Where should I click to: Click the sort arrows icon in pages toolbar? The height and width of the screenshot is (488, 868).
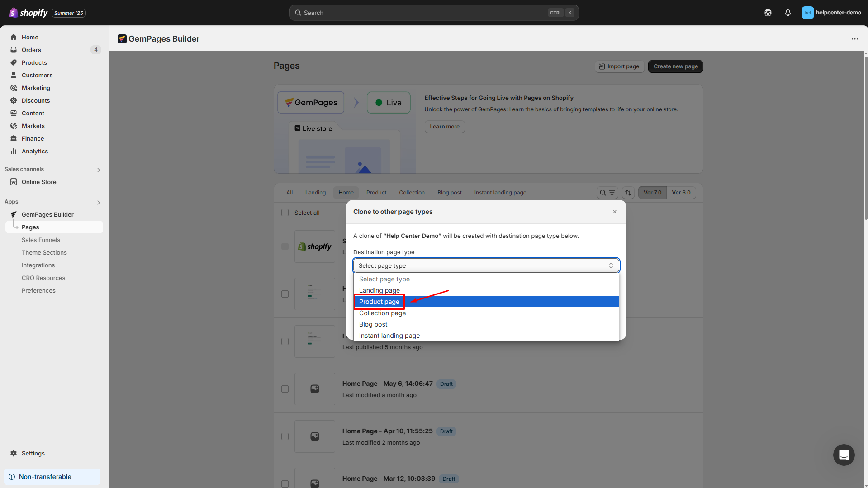(628, 192)
